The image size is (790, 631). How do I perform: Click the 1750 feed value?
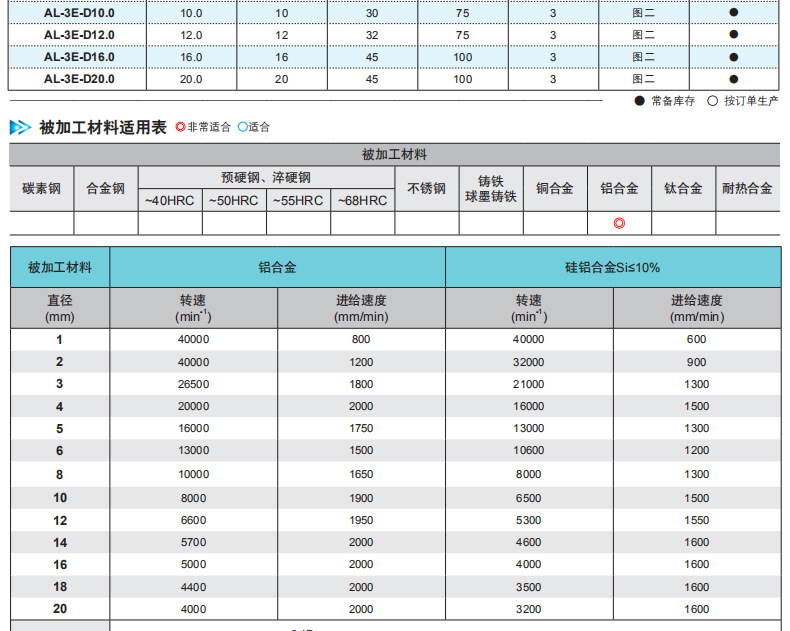click(x=361, y=428)
